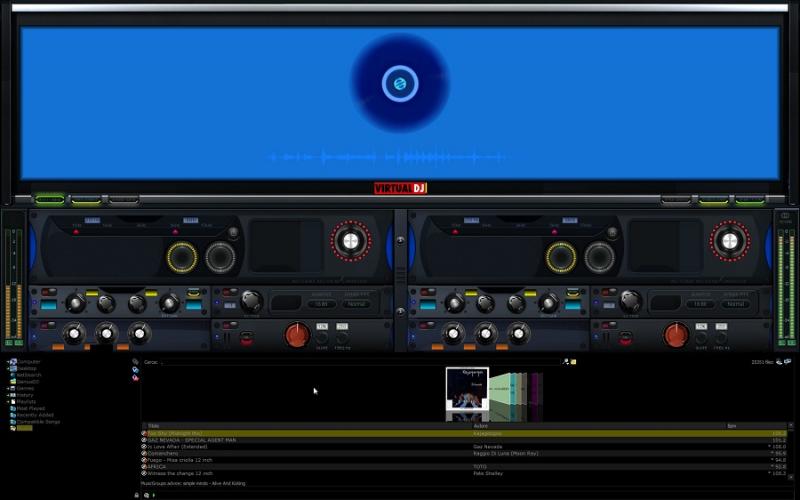Select the highlighted yellow folder in tree
Screen dimensions: 800x500
[x=24, y=429]
